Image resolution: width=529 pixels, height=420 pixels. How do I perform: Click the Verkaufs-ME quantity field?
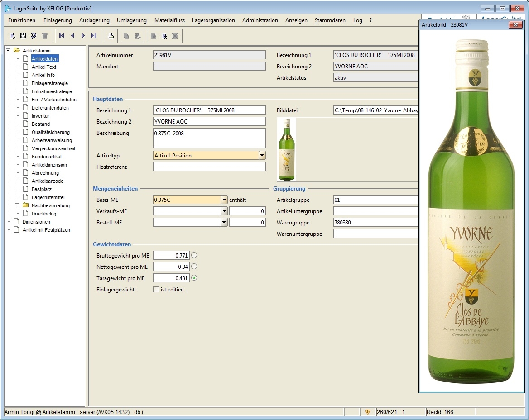tap(247, 211)
